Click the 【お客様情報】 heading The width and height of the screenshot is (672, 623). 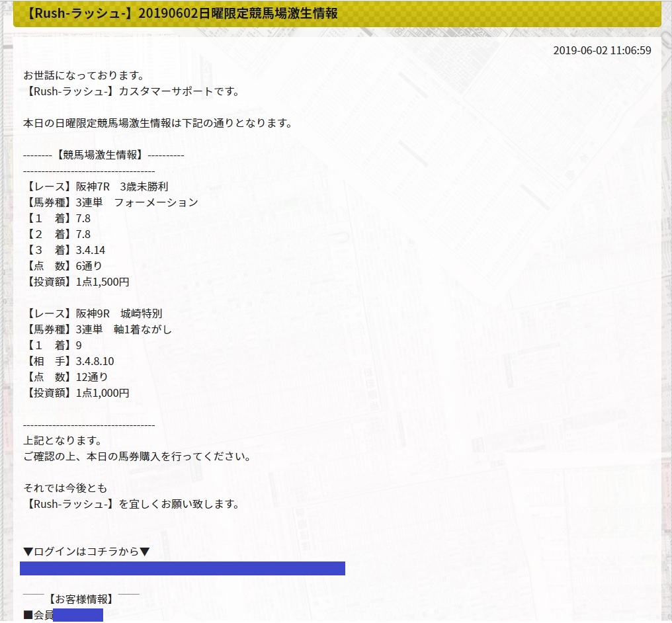81,599
